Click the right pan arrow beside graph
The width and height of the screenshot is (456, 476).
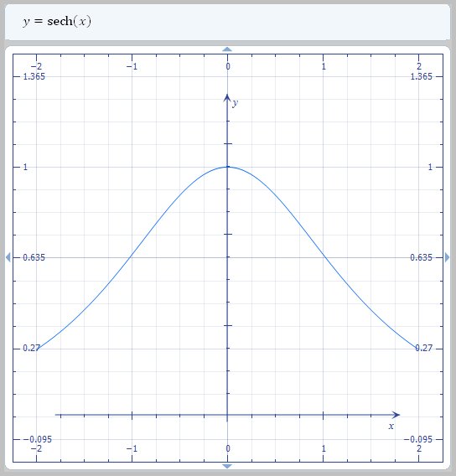click(x=447, y=257)
